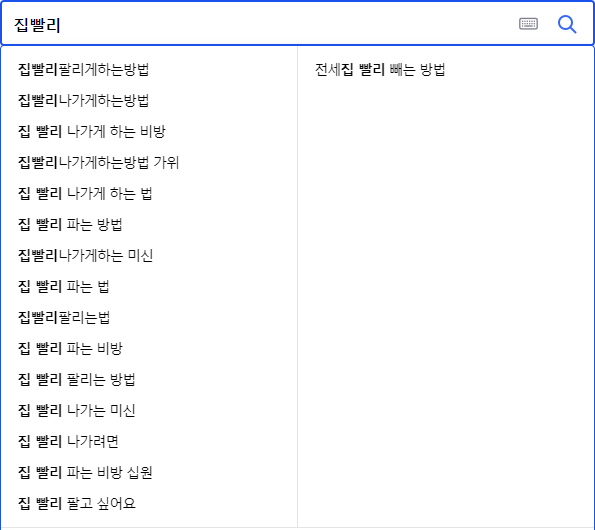Choose suggestion 집 빨리 파는 방법
Screen dimensions: 595x530
pyautogui.click(x=70, y=225)
